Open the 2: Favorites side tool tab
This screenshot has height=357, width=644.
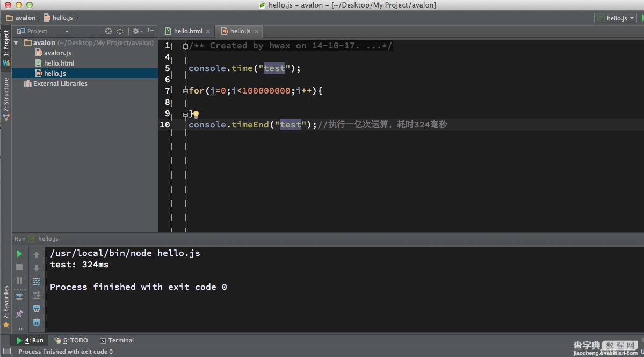click(x=6, y=306)
